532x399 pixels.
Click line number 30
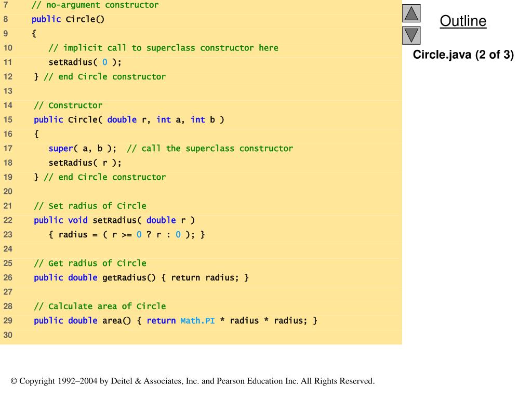pyautogui.click(x=8, y=335)
